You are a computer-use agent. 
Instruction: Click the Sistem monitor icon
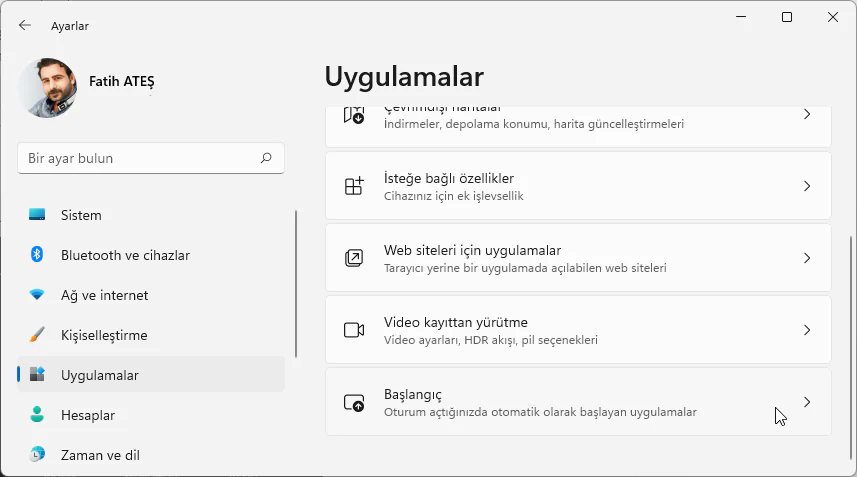pos(37,215)
